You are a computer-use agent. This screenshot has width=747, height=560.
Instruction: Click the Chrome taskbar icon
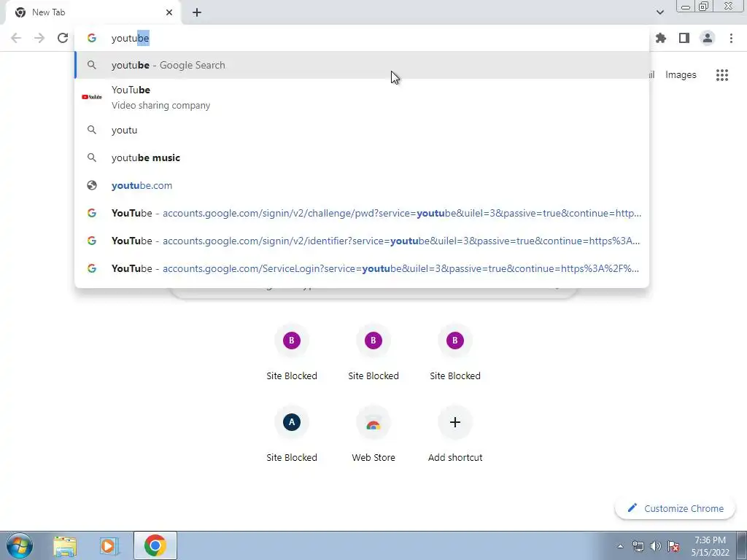point(155,545)
